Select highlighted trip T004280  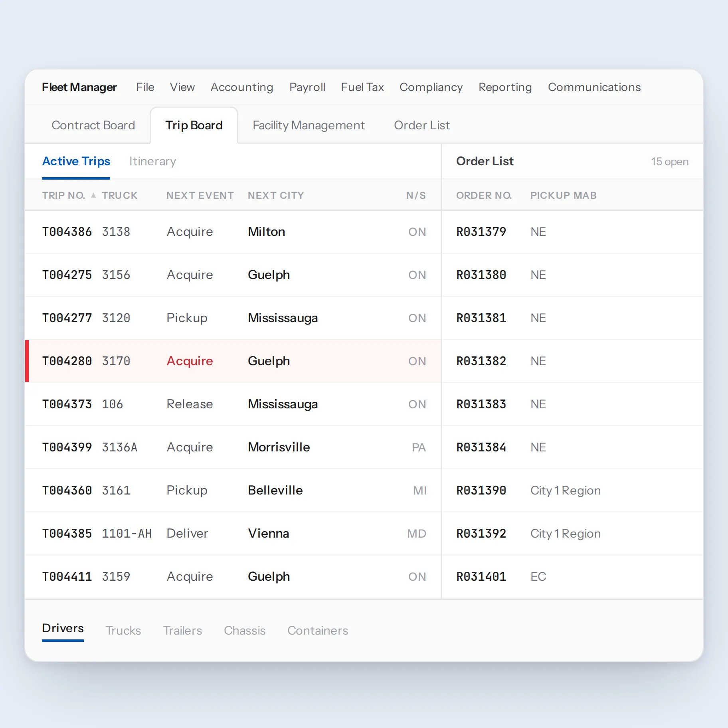click(233, 361)
